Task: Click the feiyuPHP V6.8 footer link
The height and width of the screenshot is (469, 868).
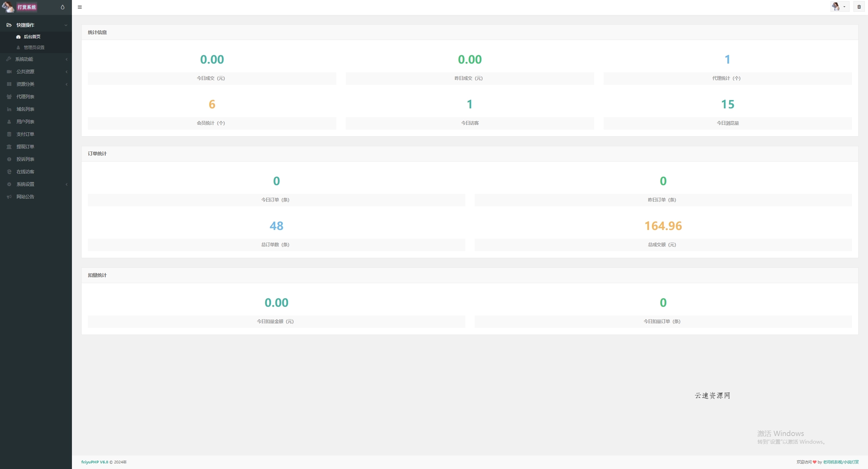Action: coord(95,462)
